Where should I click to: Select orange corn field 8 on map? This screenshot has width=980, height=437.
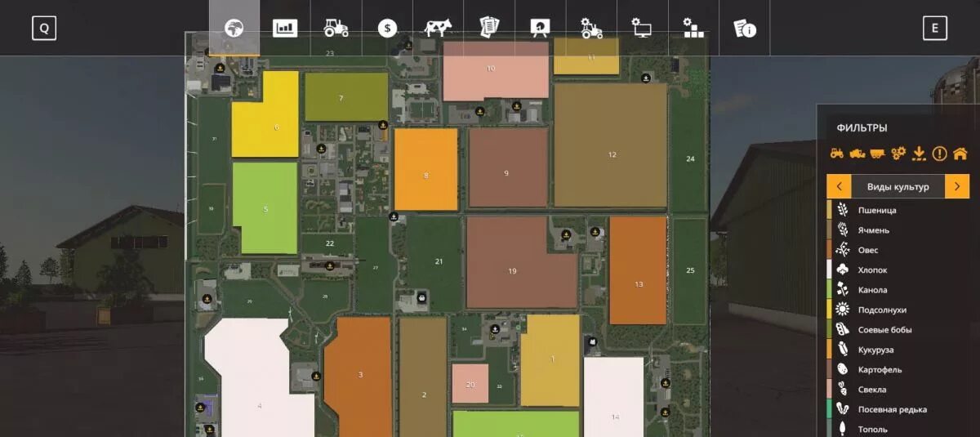click(x=426, y=170)
